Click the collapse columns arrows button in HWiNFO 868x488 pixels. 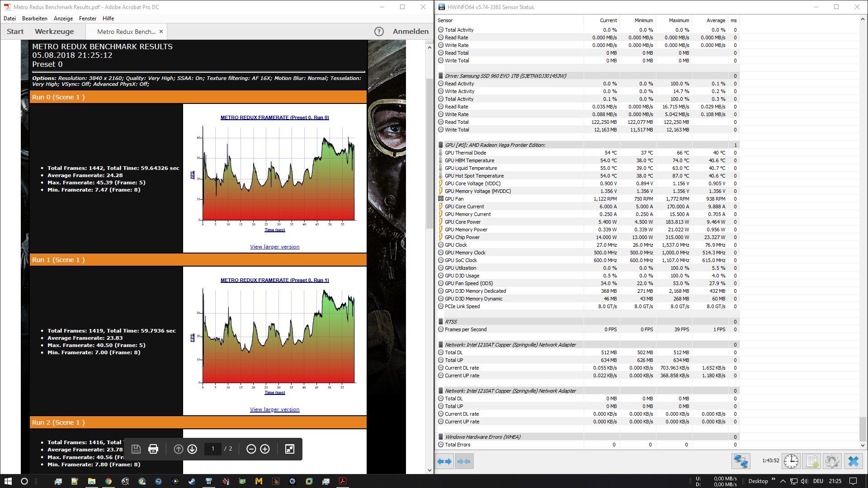[464, 461]
